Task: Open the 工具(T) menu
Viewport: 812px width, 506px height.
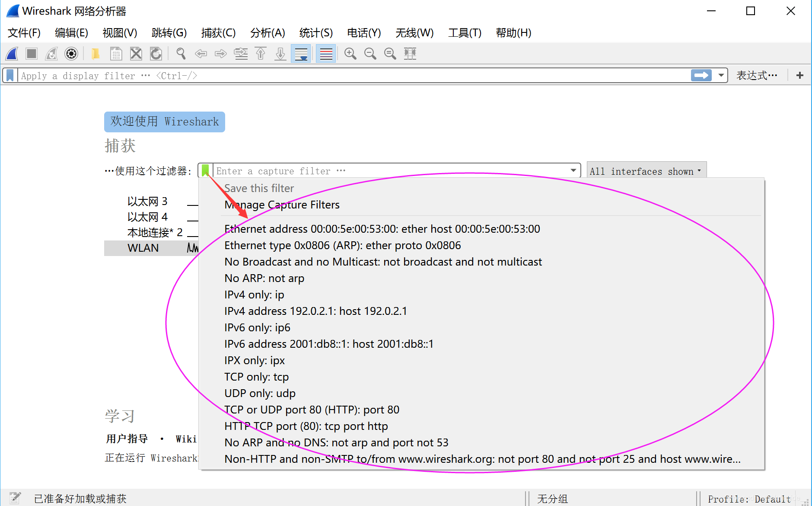Action: coord(465,33)
